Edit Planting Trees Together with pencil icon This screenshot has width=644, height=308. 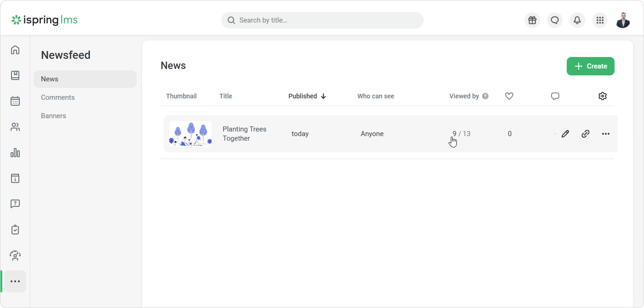(565, 134)
